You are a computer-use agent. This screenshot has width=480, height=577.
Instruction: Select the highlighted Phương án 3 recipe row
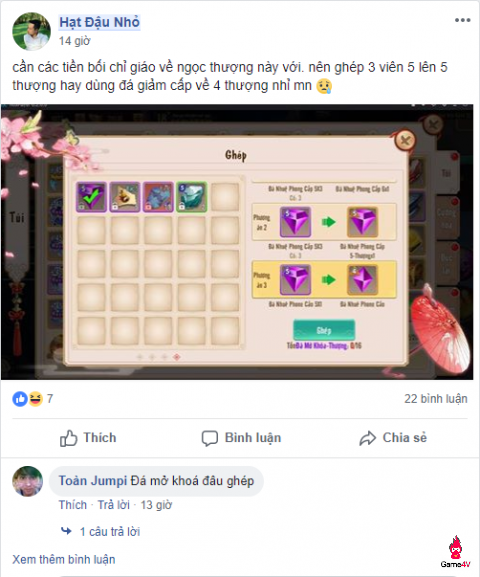point(324,280)
